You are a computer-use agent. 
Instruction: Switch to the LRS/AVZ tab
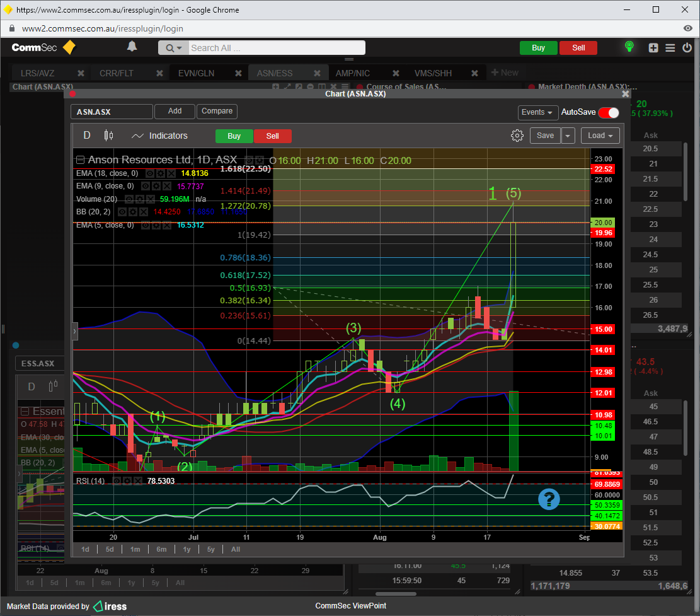(x=38, y=73)
